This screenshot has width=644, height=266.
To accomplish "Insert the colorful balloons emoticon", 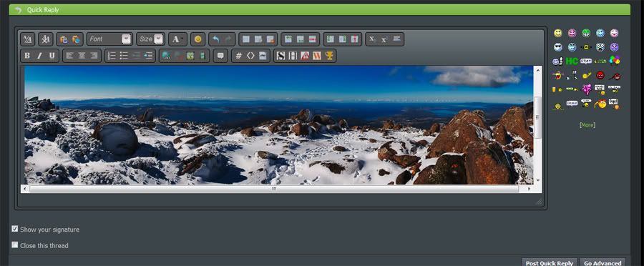I will (615, 60).
